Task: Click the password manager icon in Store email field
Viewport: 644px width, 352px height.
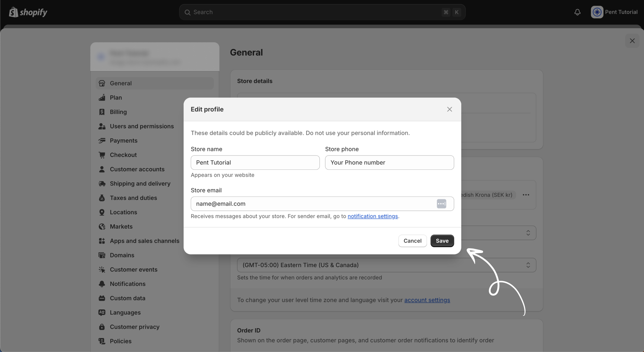Action: 441,204
